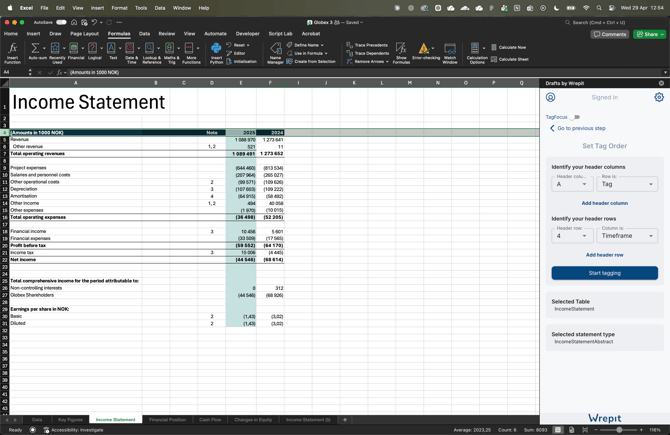Toggle the TagFocus switch
This screenshot has height=435, width=670.
[575, 117]
